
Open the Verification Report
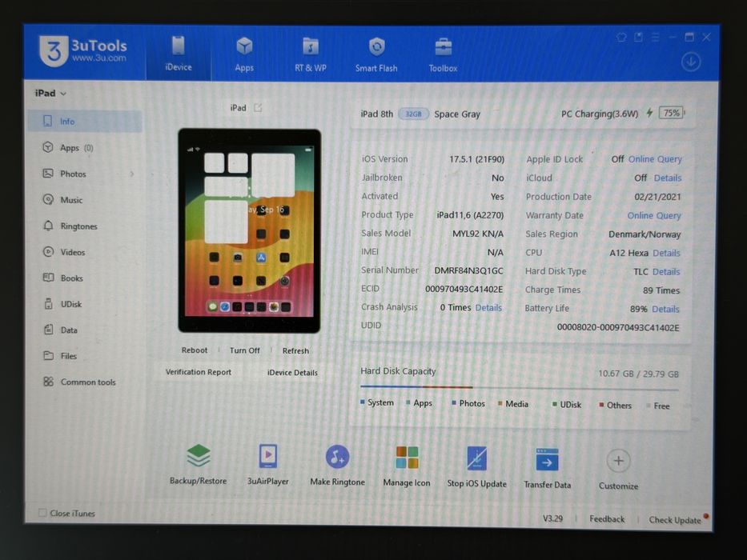point(199,372)
